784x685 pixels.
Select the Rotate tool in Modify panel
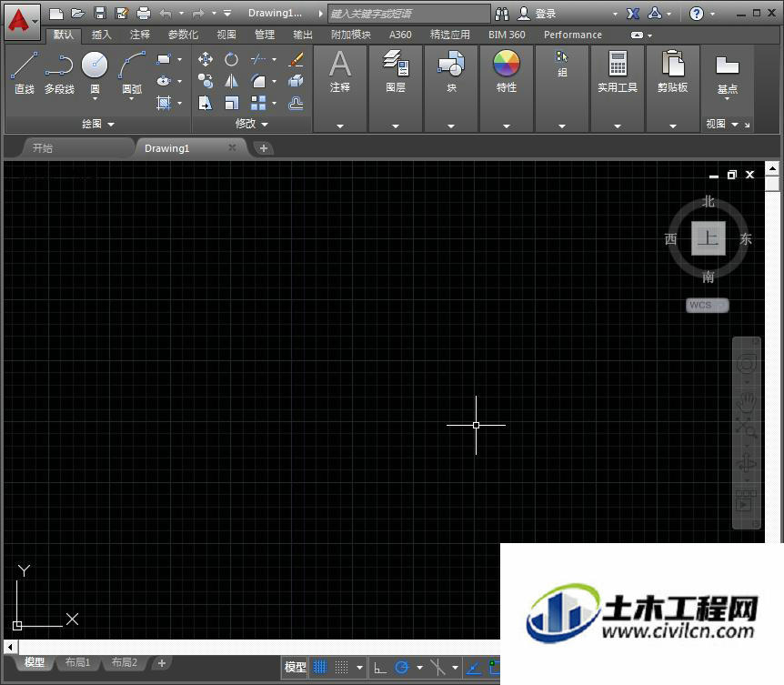(x=232, y=59)
